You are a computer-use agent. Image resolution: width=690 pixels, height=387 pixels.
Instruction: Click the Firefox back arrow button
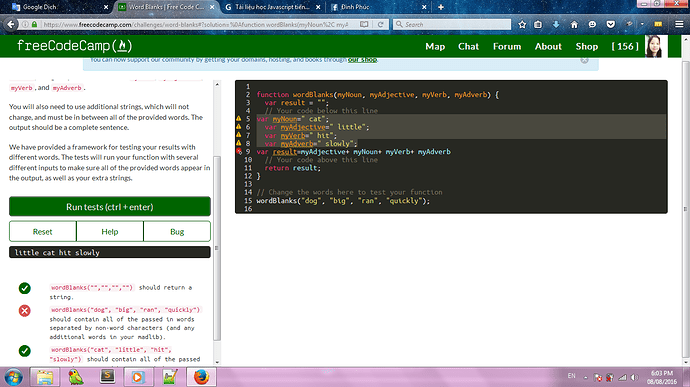click(11, 25)
